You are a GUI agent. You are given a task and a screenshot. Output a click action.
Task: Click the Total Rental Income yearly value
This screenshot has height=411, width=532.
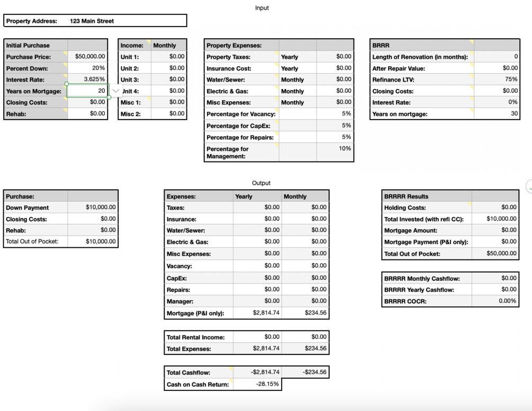[x=257, y=337]
